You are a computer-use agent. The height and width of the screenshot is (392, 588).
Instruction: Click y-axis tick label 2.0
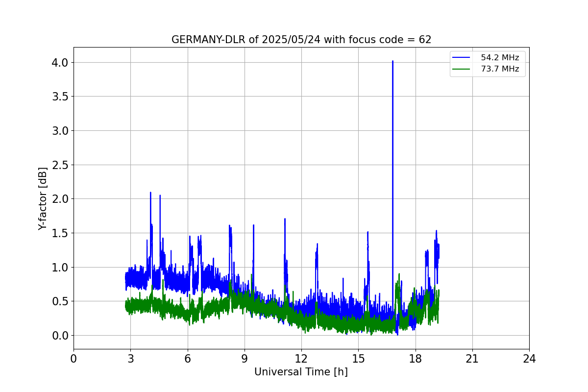tap(60, 199)
